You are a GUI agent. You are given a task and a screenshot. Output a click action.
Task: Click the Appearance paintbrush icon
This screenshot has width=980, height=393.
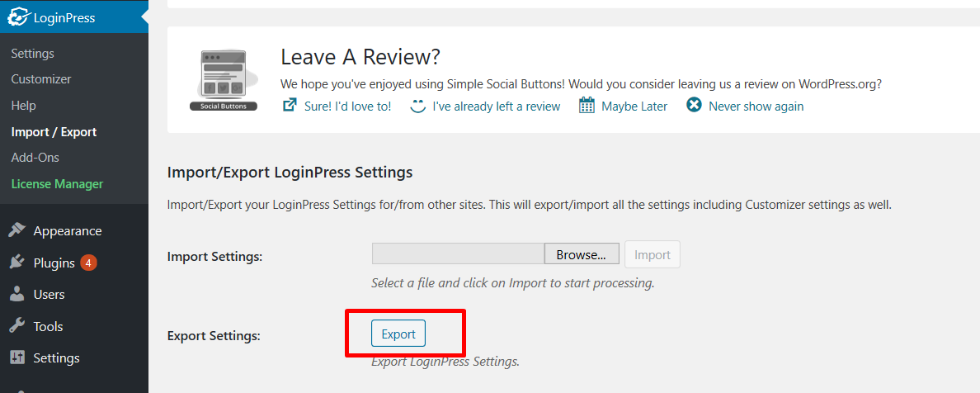[x=16, y=231]
